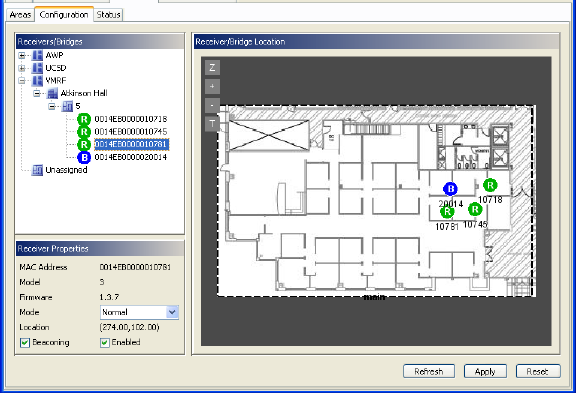Select bridge 0014EB0000020014 in tree
Viewport: 576px width, 393px height.
[x=131, y=157]
